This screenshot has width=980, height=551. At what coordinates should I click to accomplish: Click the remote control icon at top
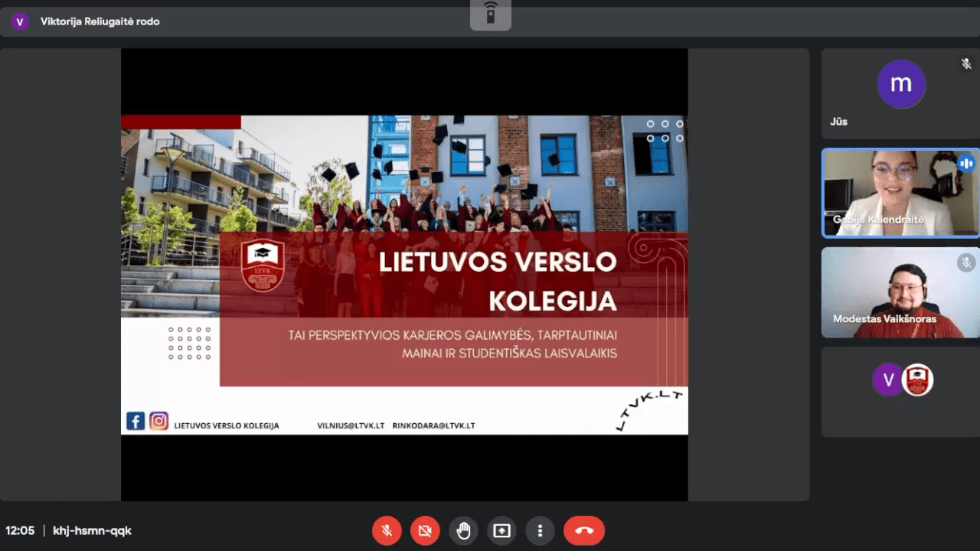coord(491,13)
